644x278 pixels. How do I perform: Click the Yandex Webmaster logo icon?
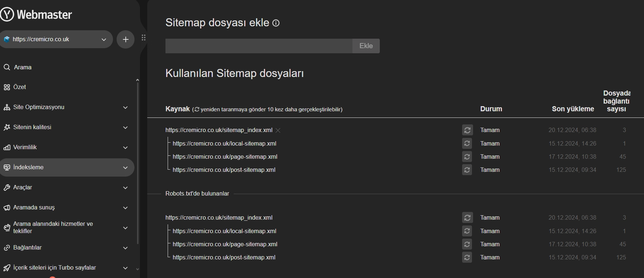tap(7, 15)
